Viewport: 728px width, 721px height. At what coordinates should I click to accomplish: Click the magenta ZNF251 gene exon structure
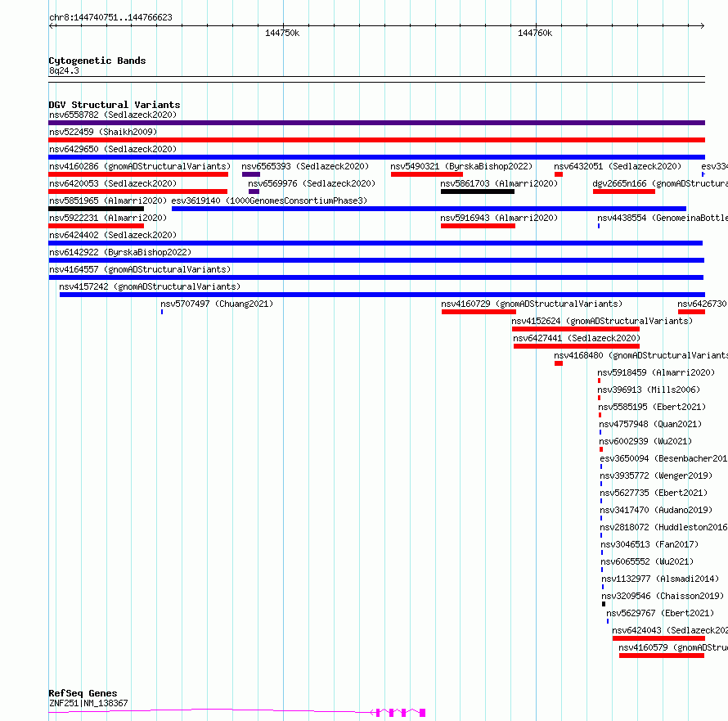pos(236,712)
